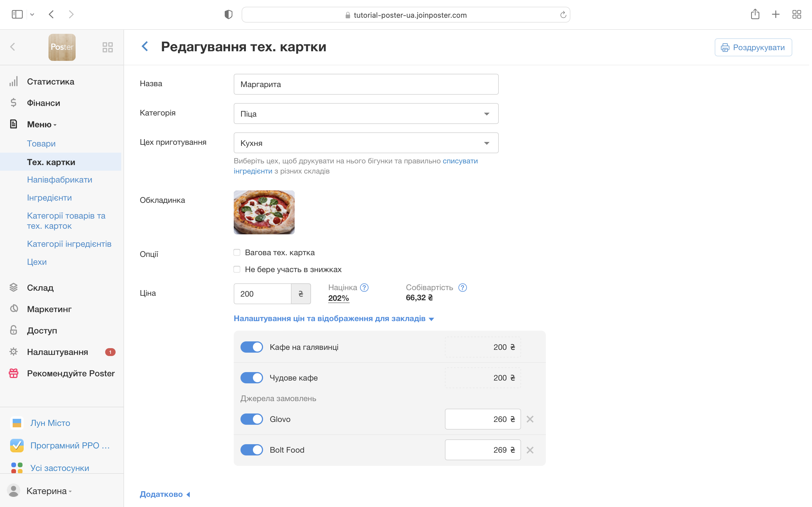Open the Напівфабрикати menu item
Screen dimensions: 812x507
click(59, 180)
